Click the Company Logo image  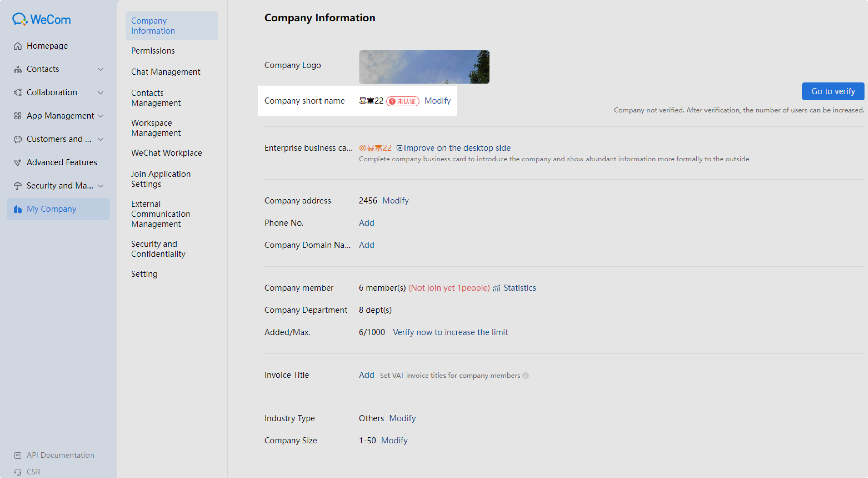click(x=424, y=67)
